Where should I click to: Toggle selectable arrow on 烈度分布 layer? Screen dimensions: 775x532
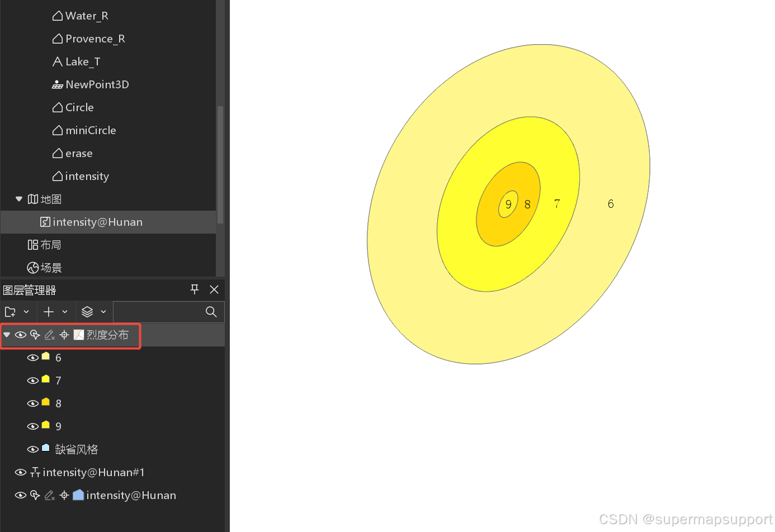click(35, 335)
